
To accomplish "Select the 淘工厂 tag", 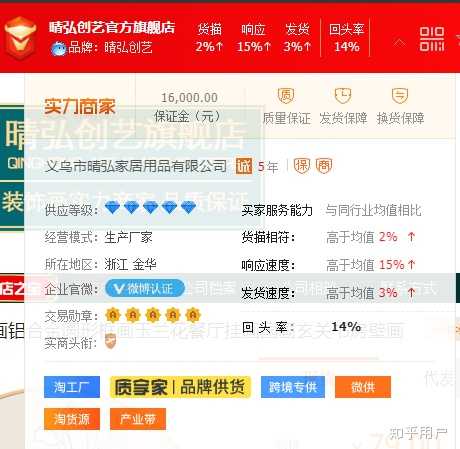I will point(72,387).
